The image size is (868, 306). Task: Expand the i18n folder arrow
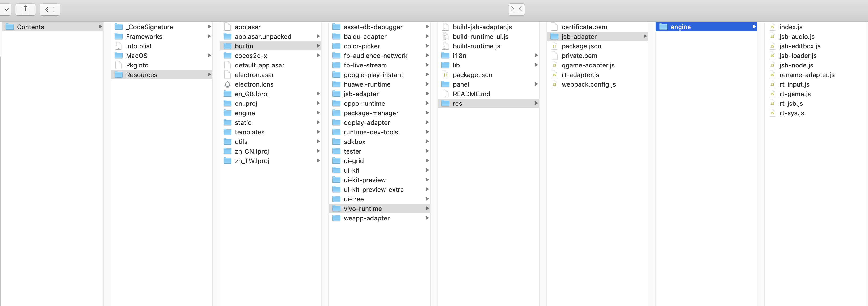point(536,56)
